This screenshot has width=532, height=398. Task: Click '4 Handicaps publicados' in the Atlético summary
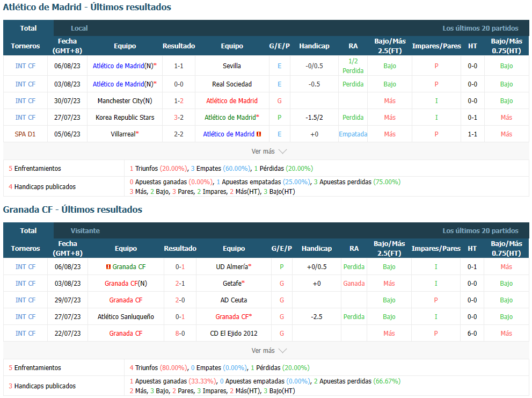[42, 187]
